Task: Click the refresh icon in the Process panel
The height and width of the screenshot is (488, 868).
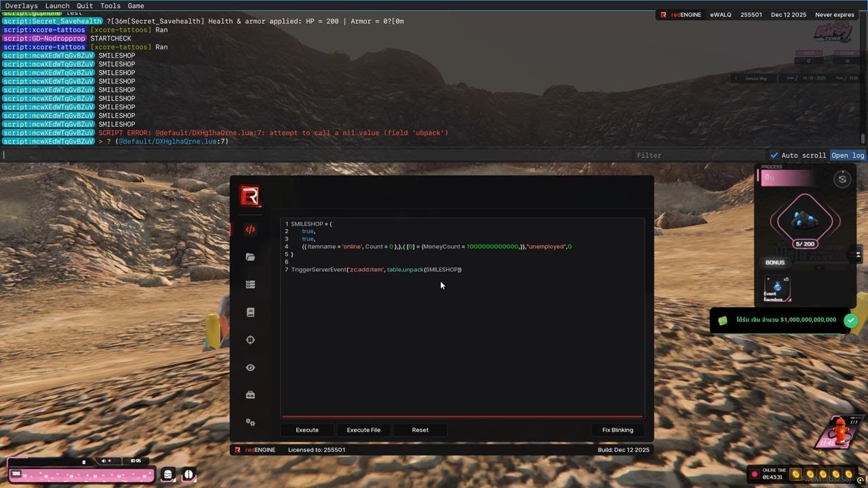Action: [842, 179]
